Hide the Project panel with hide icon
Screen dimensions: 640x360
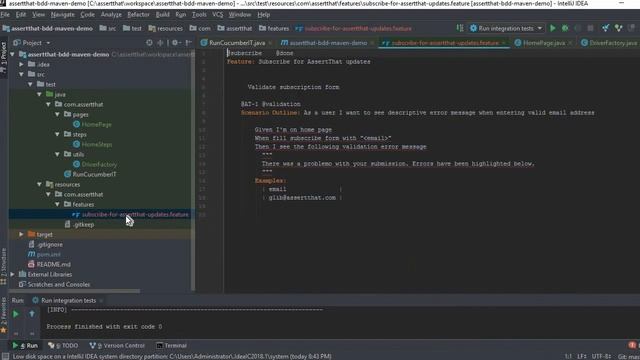tap(188, 42)
